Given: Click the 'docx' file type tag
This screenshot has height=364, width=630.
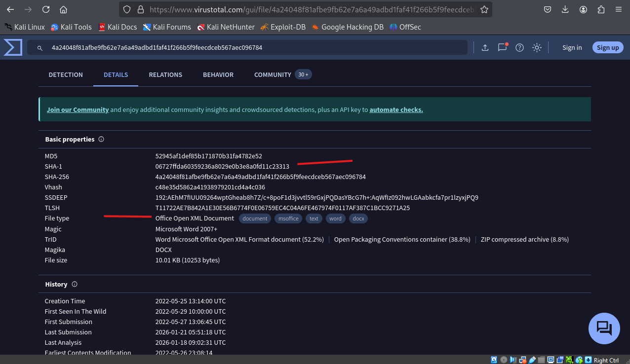Looking at the screenshot, I should (358, 218).
